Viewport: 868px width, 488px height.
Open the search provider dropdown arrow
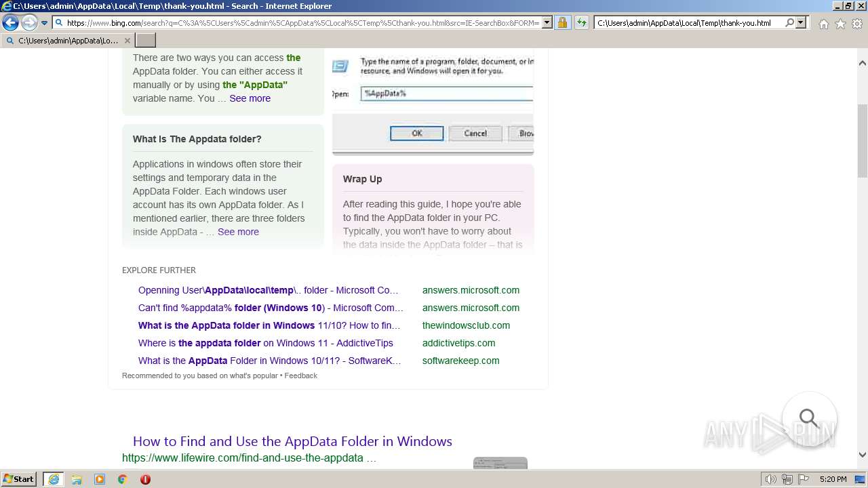[801, 22]
